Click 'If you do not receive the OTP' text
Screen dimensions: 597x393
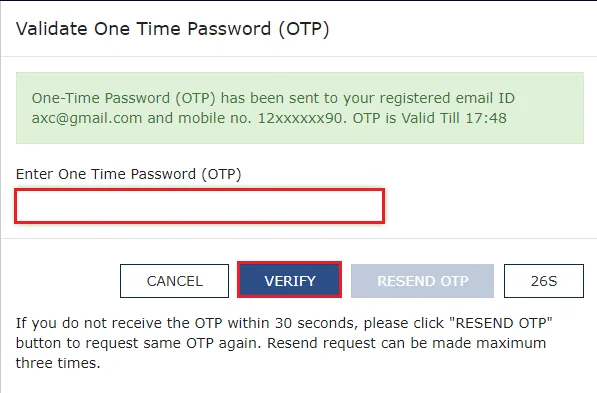[x=119, y=323]
